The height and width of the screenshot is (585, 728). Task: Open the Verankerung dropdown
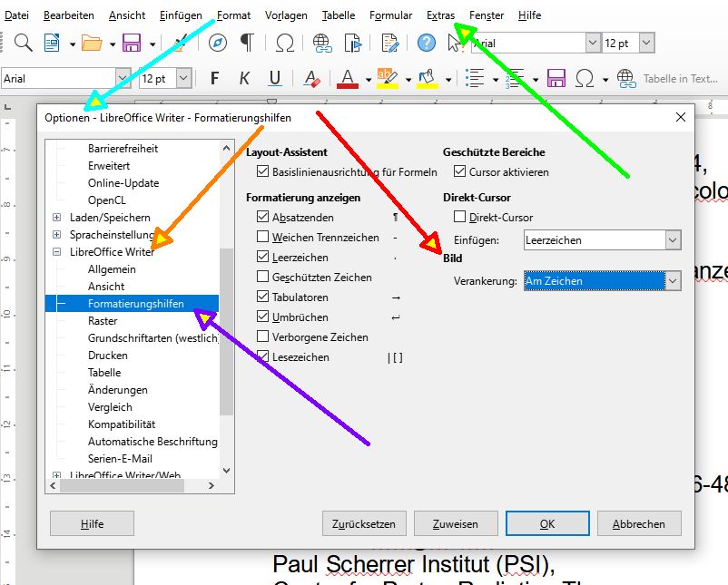603,280
